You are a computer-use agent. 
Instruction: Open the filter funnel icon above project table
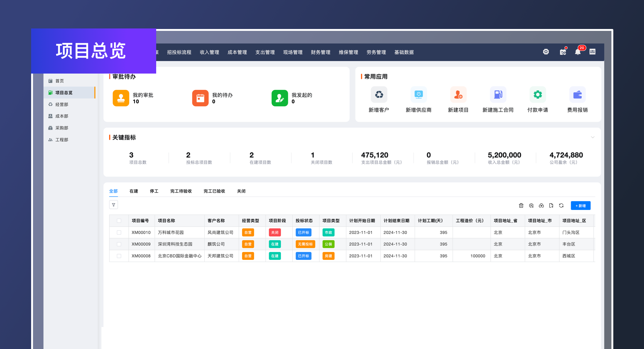[114, 205]
